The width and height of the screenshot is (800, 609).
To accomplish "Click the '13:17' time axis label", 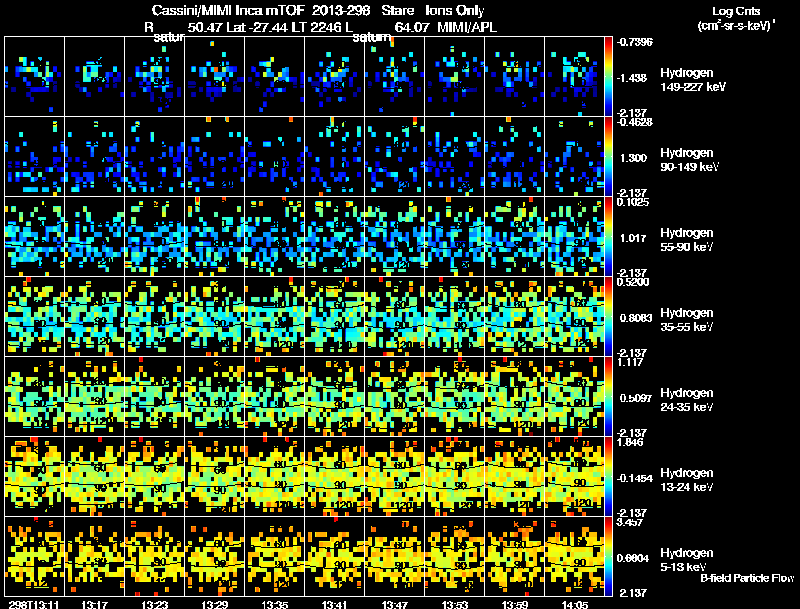I will [94, 604].
